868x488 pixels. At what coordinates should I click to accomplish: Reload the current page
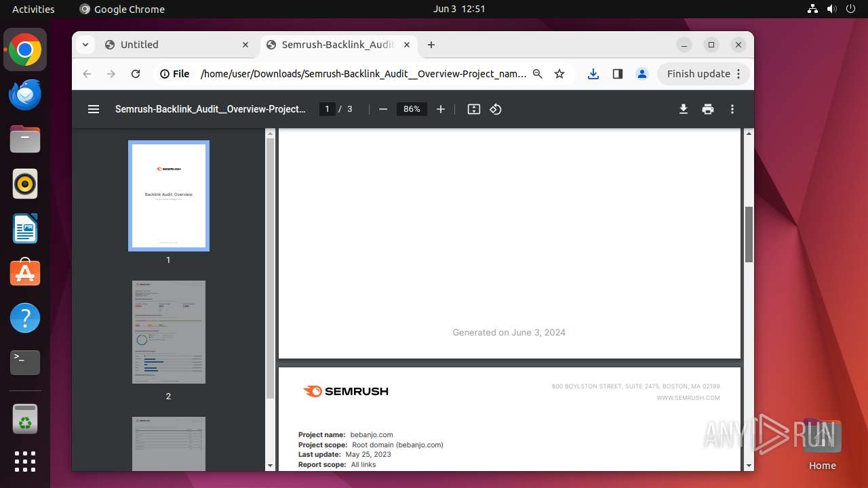click(136, 74)
